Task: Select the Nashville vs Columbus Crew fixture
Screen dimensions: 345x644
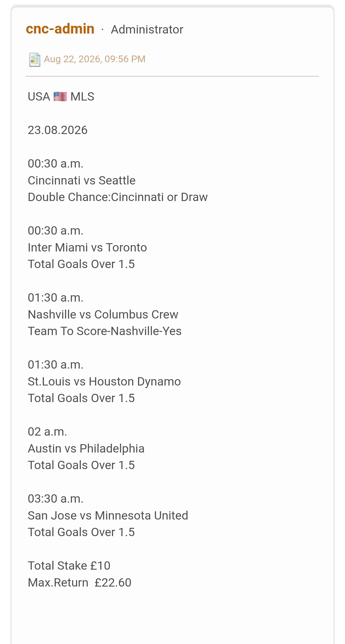Action: pyautogui.click(x=103, y=314)
